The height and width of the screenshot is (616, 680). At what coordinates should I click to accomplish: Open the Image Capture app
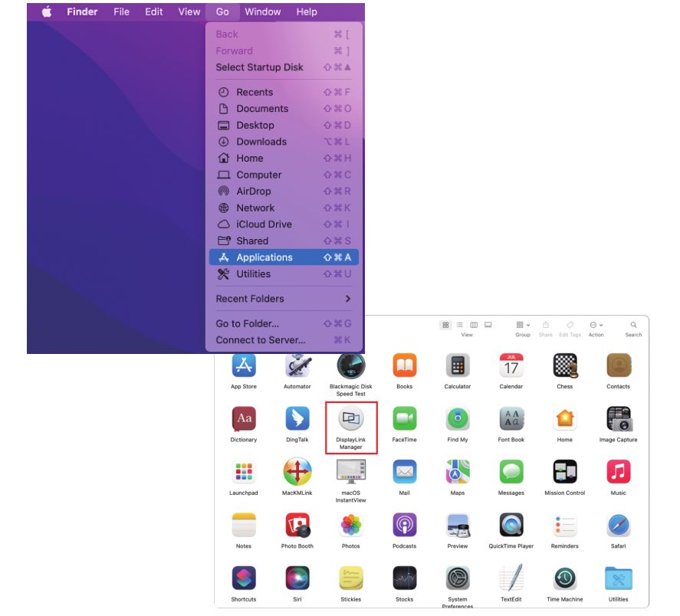(x=618, y=418)
